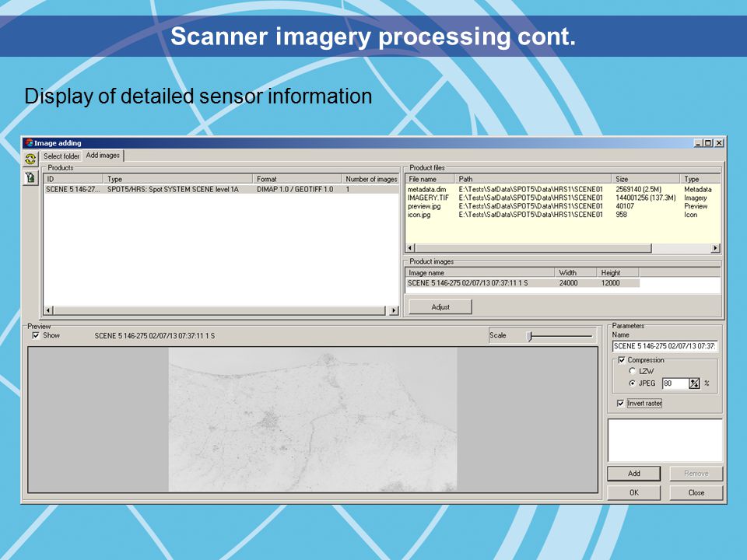Click the File name column header

click(430, 179)
